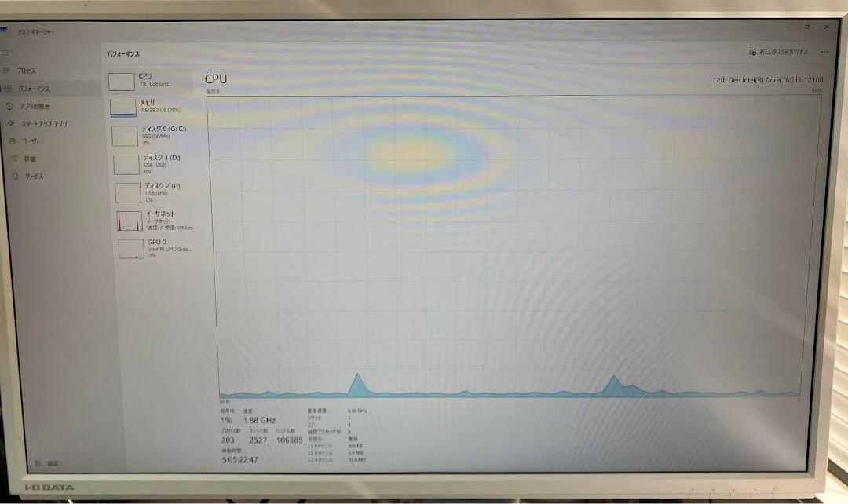The image size is (848, 504).
Task: Run new task button in header
Action: 779,52
